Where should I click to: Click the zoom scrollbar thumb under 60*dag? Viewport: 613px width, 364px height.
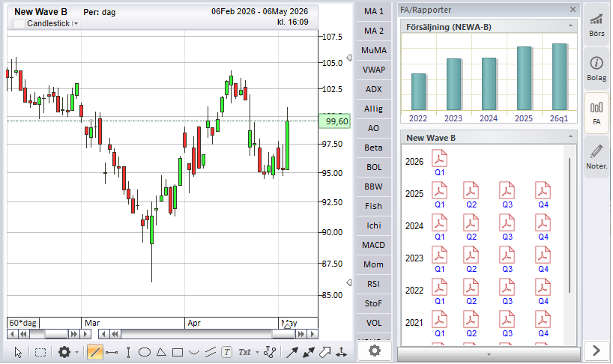pyautogui.click(x=56, y=334)
